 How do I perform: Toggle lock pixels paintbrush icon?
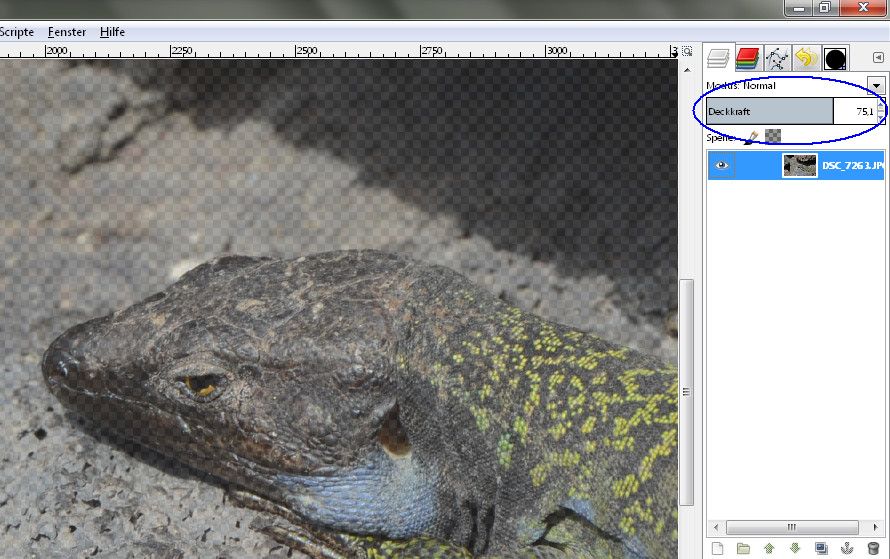point(751,136)
